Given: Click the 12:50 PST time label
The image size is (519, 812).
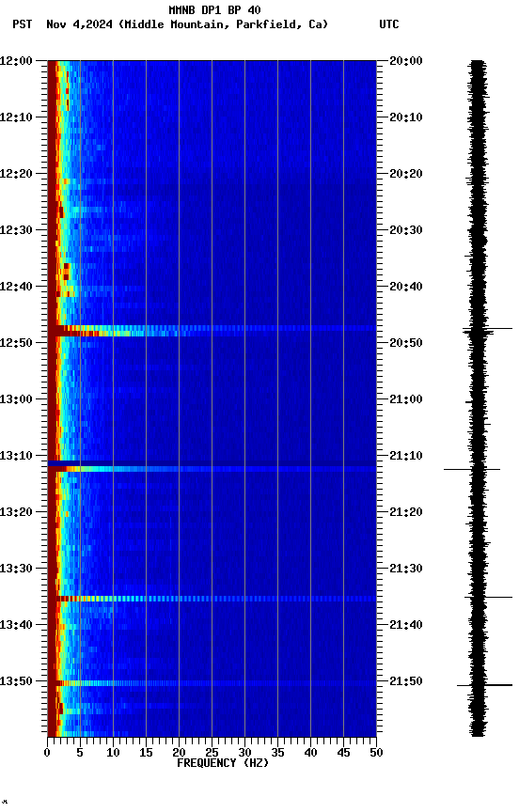Looking at the screenshot, I should pos(16,343).
